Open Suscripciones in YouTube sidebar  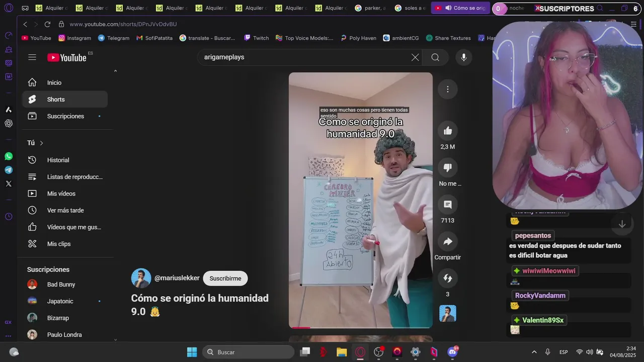(64, 116)
